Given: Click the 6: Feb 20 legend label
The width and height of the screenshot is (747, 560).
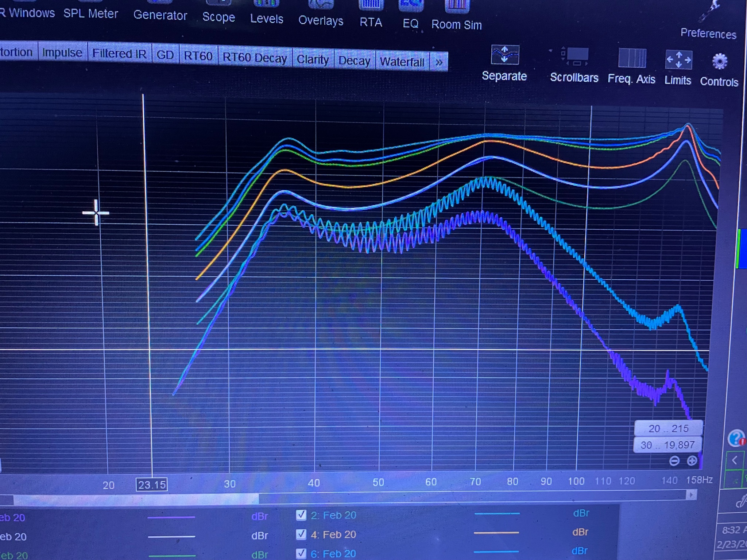Looking at the screenshot, I should click(x=333, y=553).
